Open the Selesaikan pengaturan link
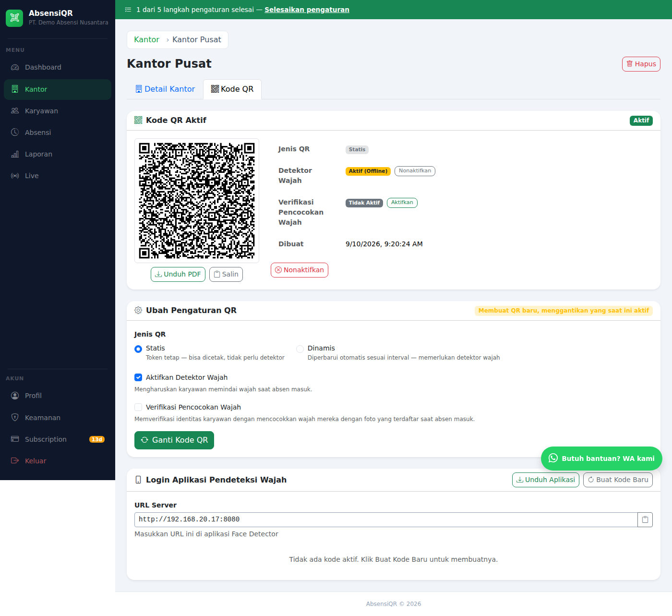The height and width of the screenshot is (616, 672). click(307, 10)
